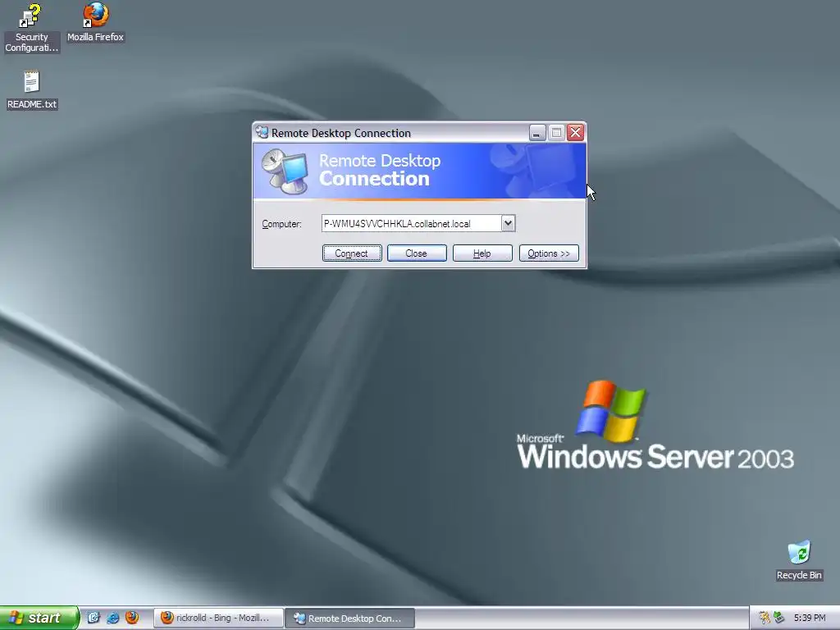
Task: Open Help for Remote Desktop Connection
Action: tap(482, 253)
